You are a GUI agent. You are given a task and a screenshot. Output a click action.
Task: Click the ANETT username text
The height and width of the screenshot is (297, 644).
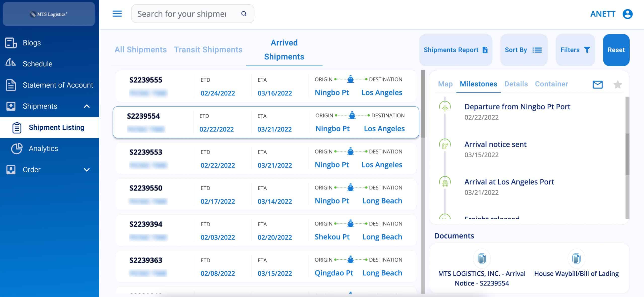603,14
